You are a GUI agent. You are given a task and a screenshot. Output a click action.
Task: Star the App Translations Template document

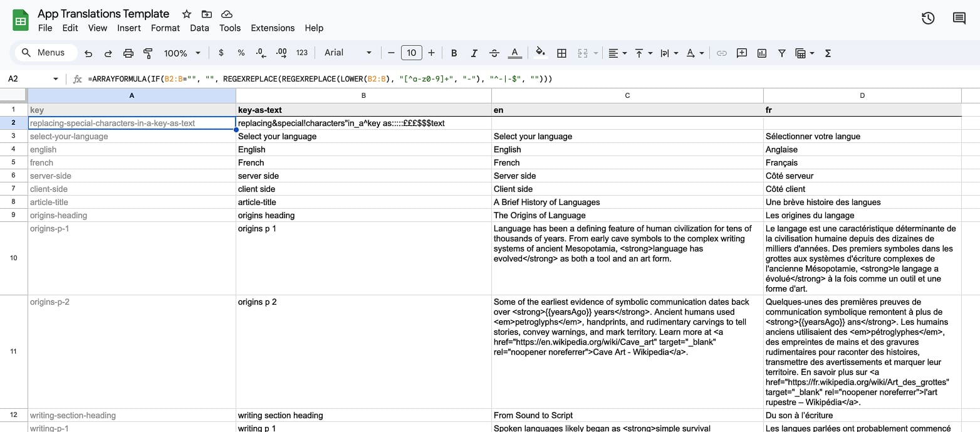187,14
